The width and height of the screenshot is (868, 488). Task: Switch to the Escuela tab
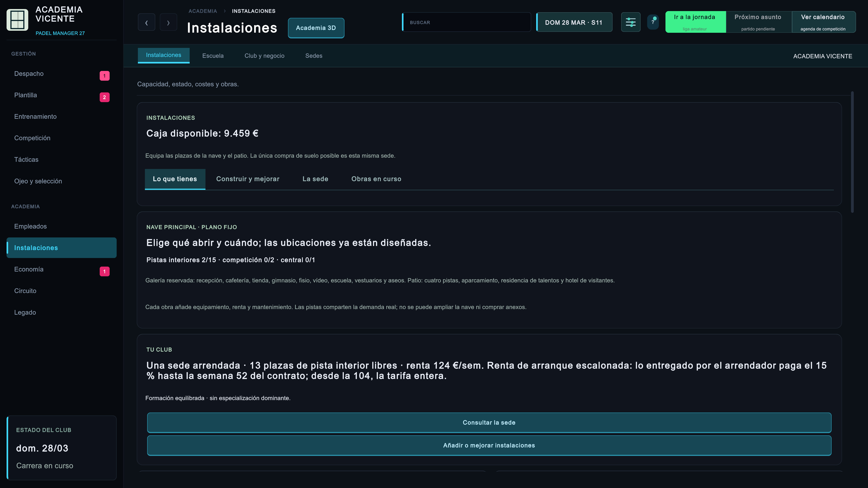pos(213,56)
